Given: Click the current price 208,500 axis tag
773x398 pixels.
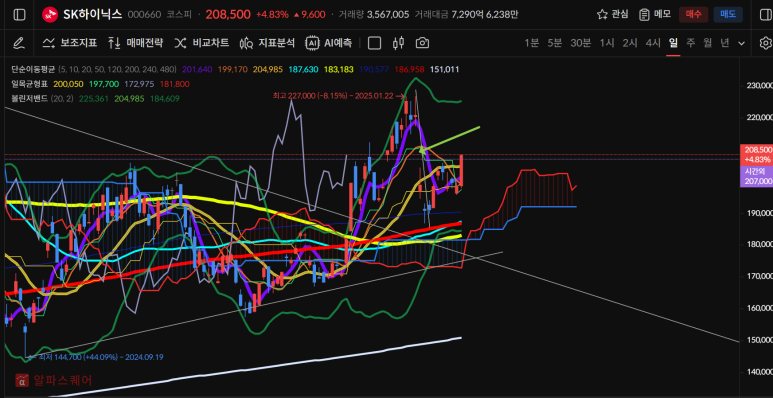Looking at the screenshot, I should coord(756,154).
